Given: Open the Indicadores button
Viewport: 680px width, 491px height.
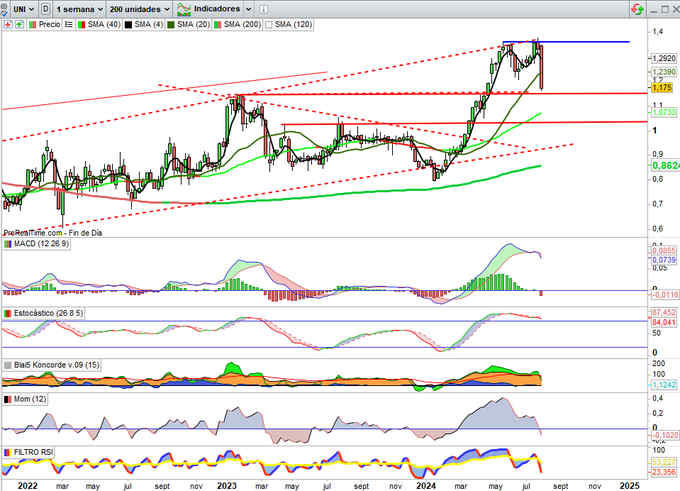Looking at the screenshot, I should click(209, 9).
